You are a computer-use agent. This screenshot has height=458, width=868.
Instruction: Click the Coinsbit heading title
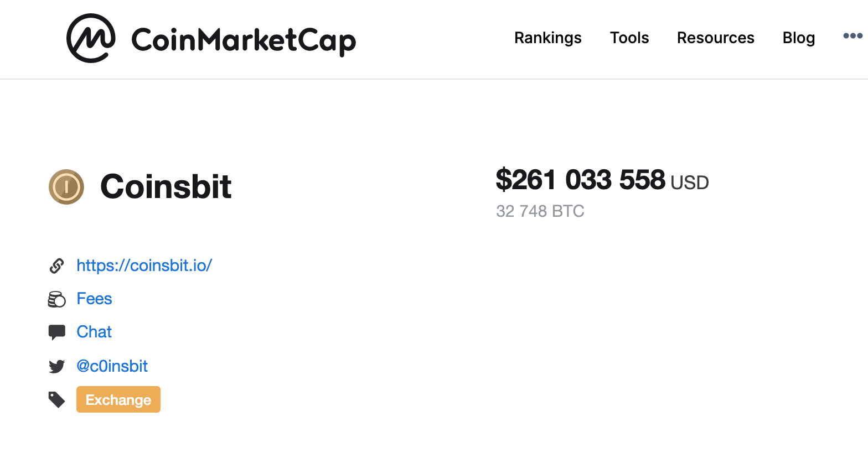pyautogui.click(x=166, y=186)
